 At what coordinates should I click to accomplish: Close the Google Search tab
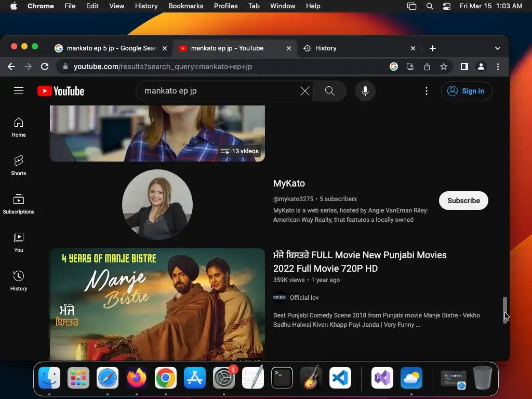tap(165, 48)
